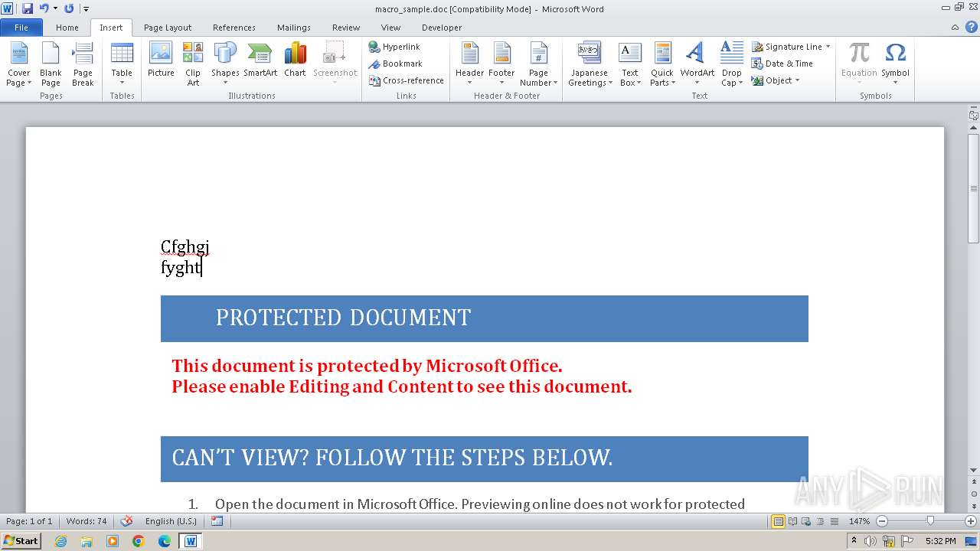Insert a Page Break
The height and width of the screenshot is (551, 980).
[x=83, y=64]
